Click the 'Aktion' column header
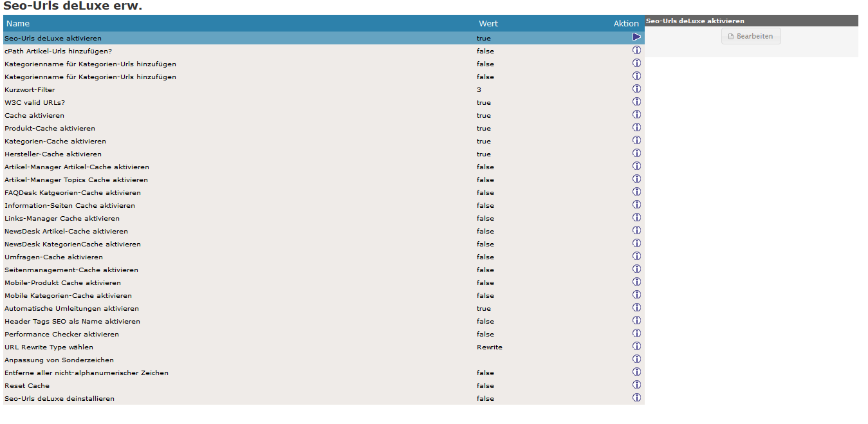This screenshot has height=424, width=868. click(x=626, y=24)
